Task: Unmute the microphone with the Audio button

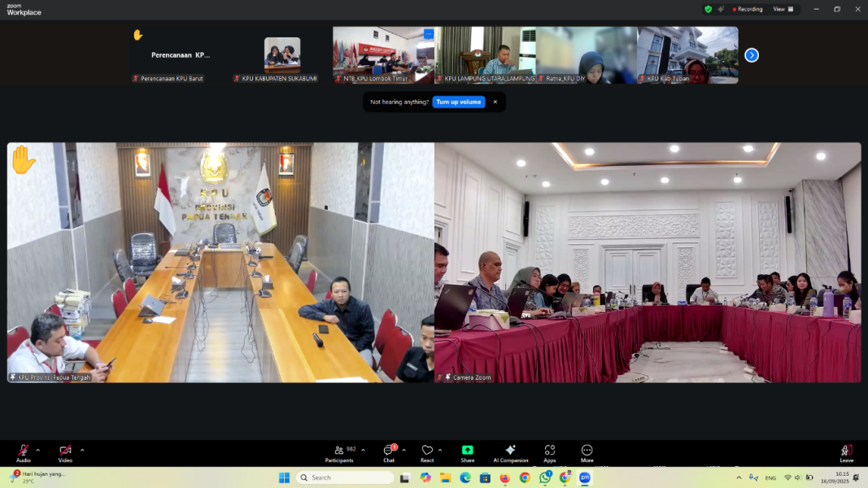Action: click(x=24, y=451)
